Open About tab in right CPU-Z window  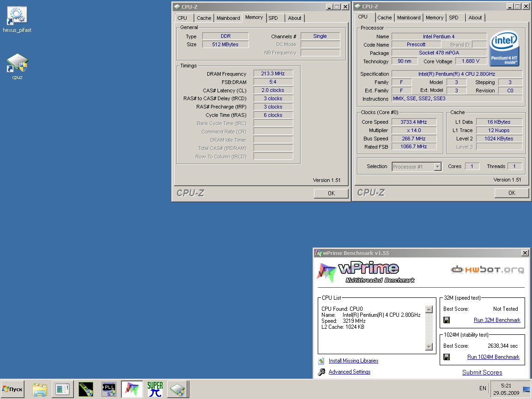tap(475, 18)
